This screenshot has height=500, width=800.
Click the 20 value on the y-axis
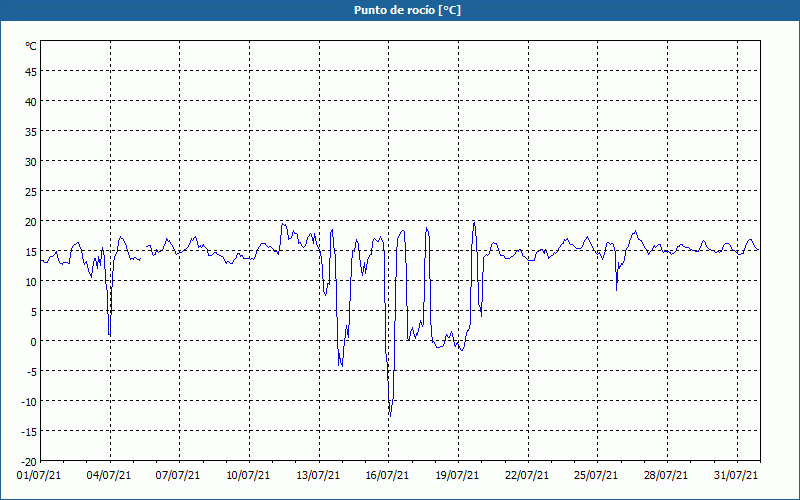coord(31,222)
